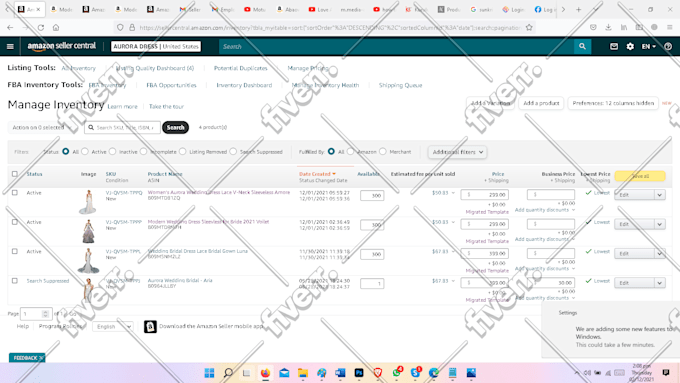Open the Learn more link
Viewport: 680px width, 383px height.
click(x=122, y=106)
